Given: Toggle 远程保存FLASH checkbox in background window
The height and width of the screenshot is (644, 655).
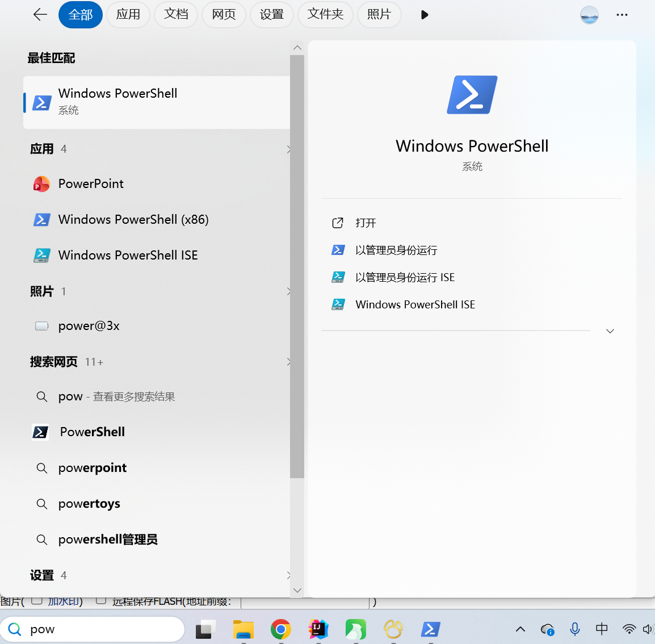Looking at the screenshot, I should pyautogui.click(x=100, y=601).
